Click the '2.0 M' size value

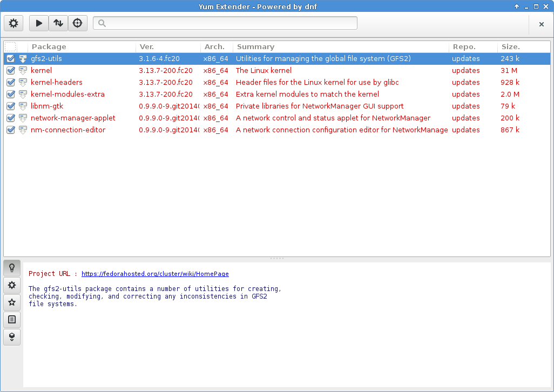(x=510, y=94)
